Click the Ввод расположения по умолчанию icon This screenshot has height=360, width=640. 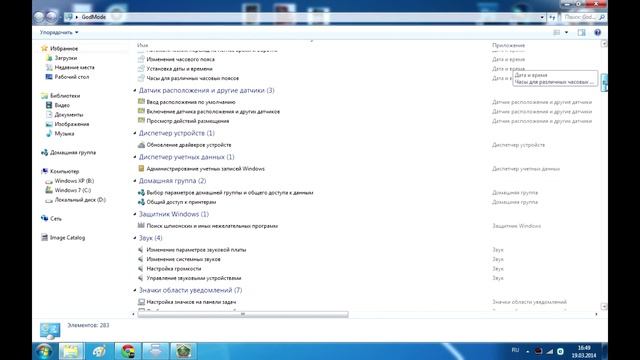[141, 102]
